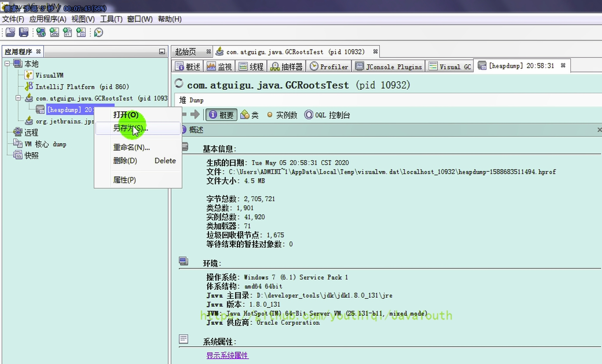This screenshot has height=364, width=602.
Task: Click the forward arrow in heap dump toolbar
Action: (194, 114)
